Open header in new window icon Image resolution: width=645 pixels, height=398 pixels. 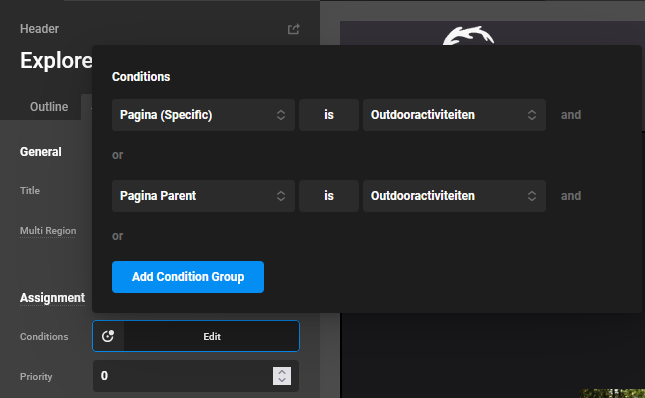click(x=293, y=29)
